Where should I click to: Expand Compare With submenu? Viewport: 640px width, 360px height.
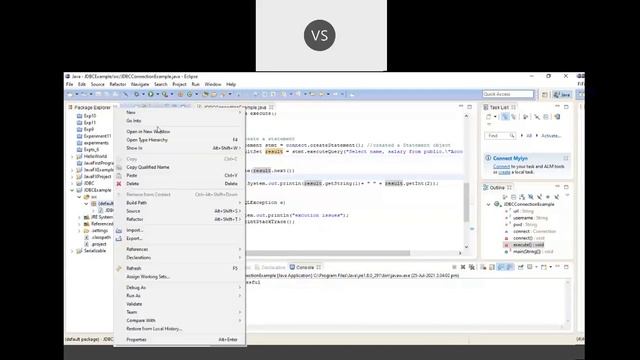pyautogui.click(x=180, y=320)
